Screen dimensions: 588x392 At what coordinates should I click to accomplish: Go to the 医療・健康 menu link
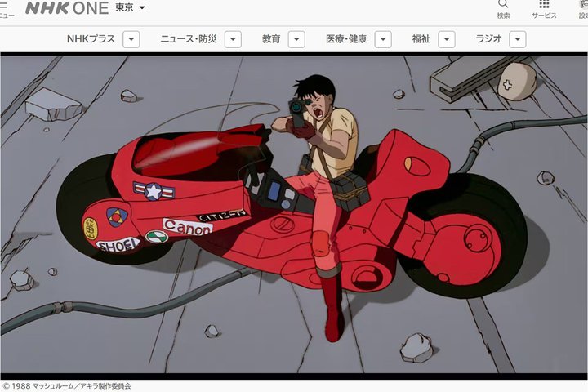pyautogui.click(x=346, y=39)
